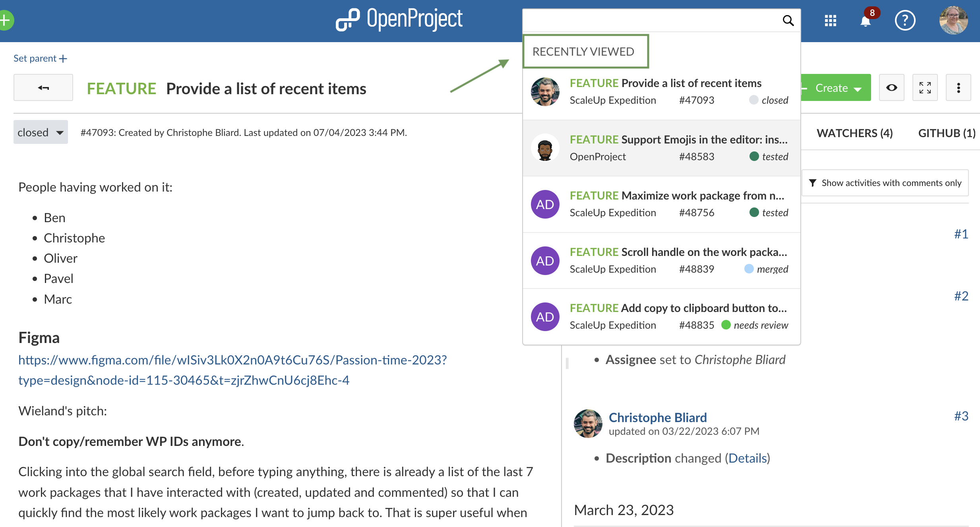The height and width of the screenshot is (527, 980).
Task: Switch work package to fullscreen view
Action: pos(925,88)
